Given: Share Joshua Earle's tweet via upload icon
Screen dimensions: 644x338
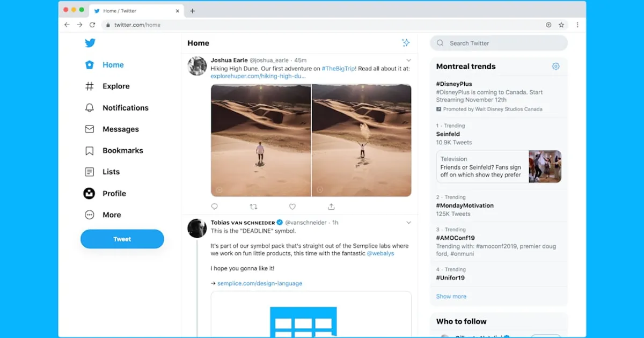Looking at the screenshot, I should coord(332,206).
